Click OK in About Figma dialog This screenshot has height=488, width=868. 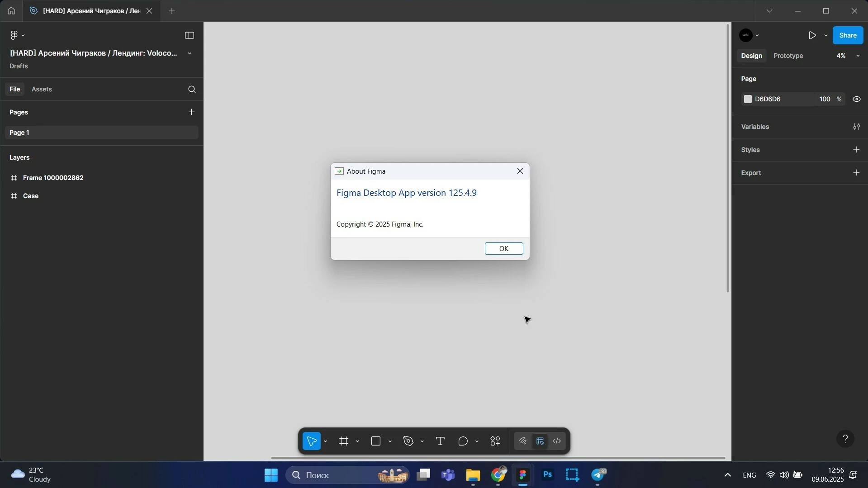click(504, 249)
